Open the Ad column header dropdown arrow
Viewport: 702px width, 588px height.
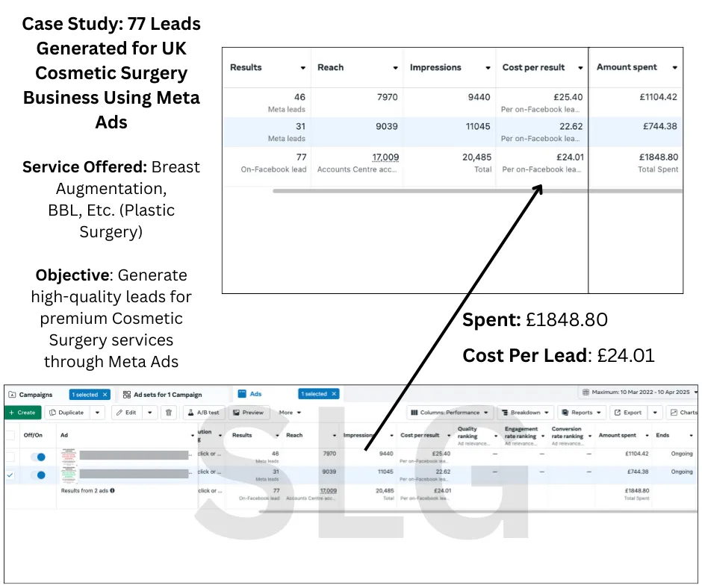pyautogui.click(x=193, y=436)
